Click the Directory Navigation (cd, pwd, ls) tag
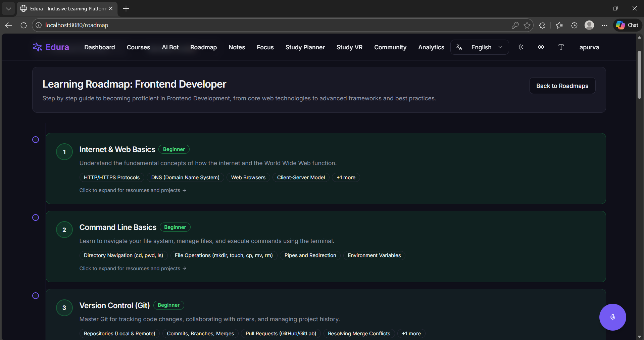644x340 pixels. coord(123,255)
